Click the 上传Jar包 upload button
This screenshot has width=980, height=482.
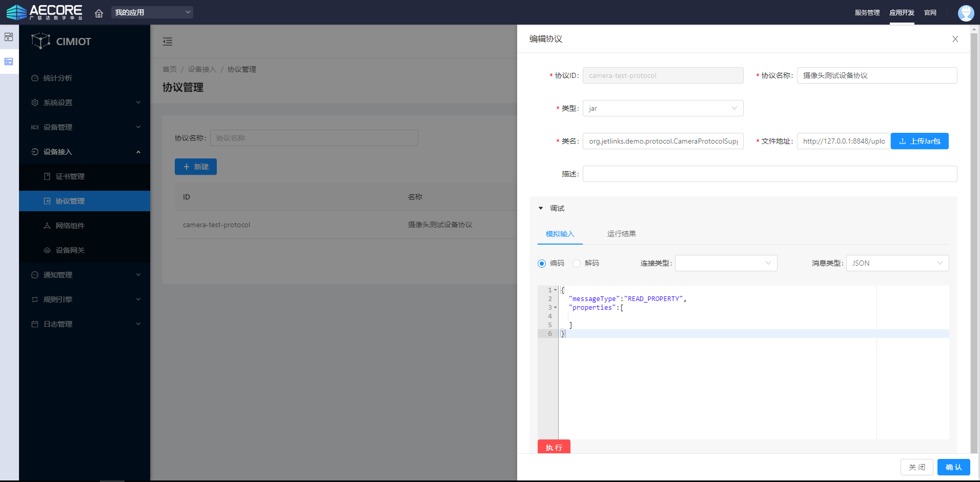[x=920, y=141]
